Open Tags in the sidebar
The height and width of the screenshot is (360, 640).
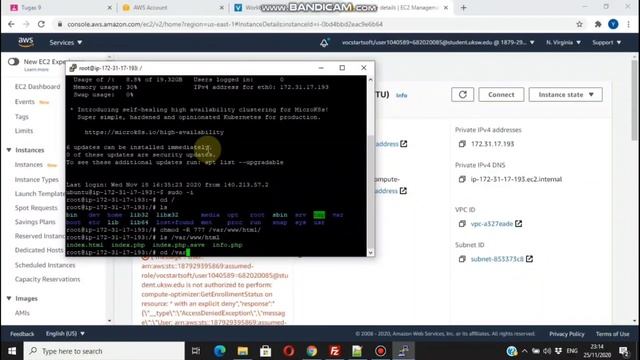22,117
